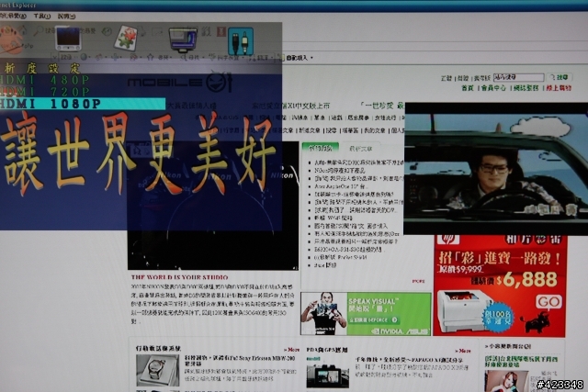Open the Acer Aspire One list article
Screen dimensions: 588x392
pos(342,186)
